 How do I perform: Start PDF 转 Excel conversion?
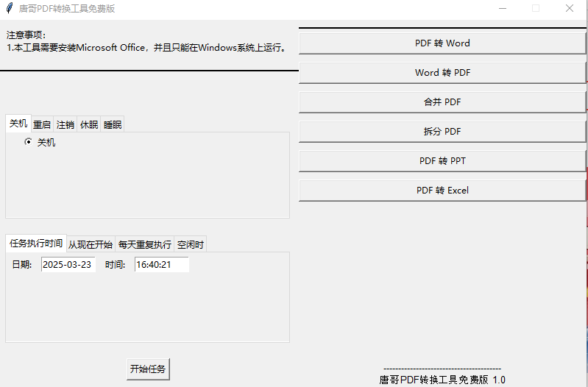point(442,191)
